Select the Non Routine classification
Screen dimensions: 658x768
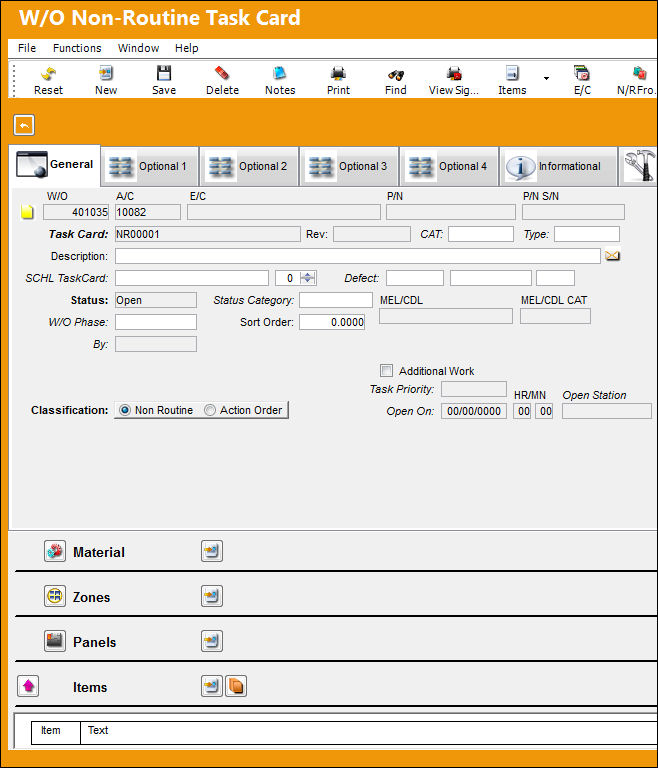[x=125, y=410]
